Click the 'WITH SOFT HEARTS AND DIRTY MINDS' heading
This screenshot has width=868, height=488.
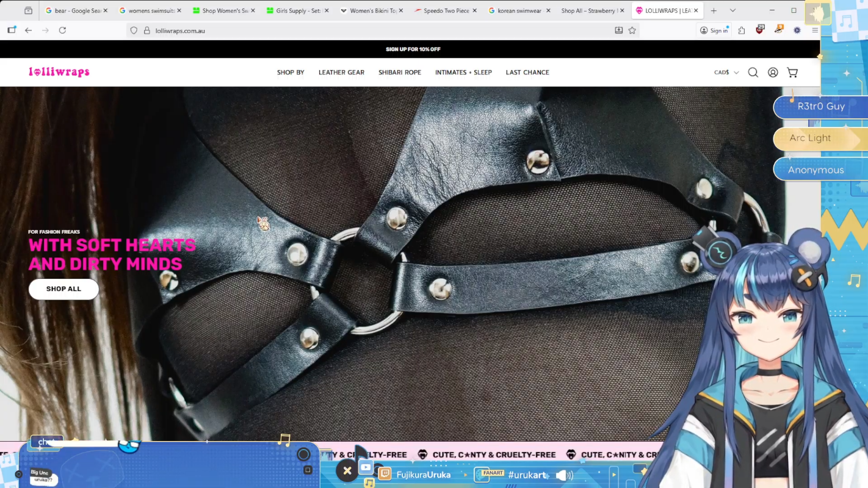(112, 254)
